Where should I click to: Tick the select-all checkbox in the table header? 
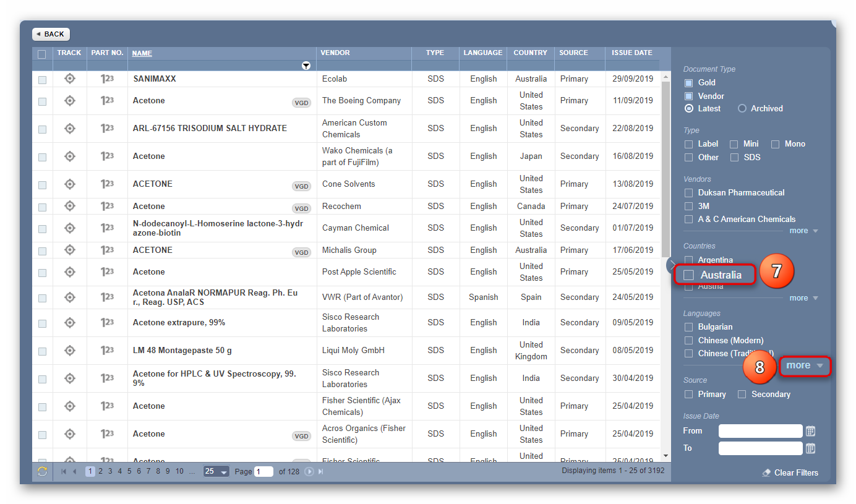click(x=41, y=54)
